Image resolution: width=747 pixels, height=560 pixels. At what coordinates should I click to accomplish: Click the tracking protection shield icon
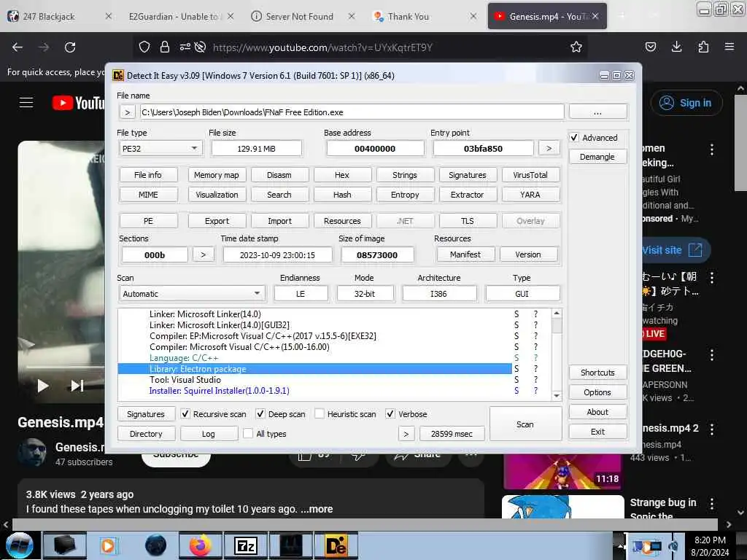(144, 47)
